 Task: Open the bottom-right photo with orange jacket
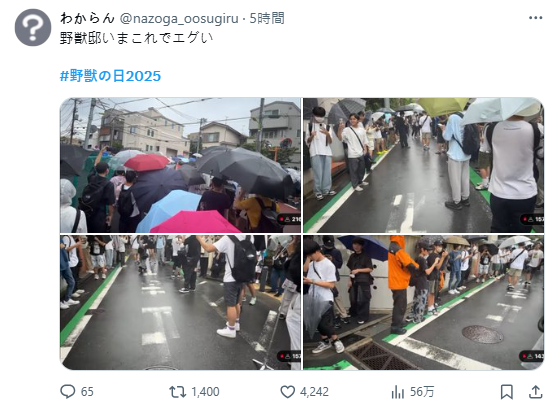tap(423, 303)
